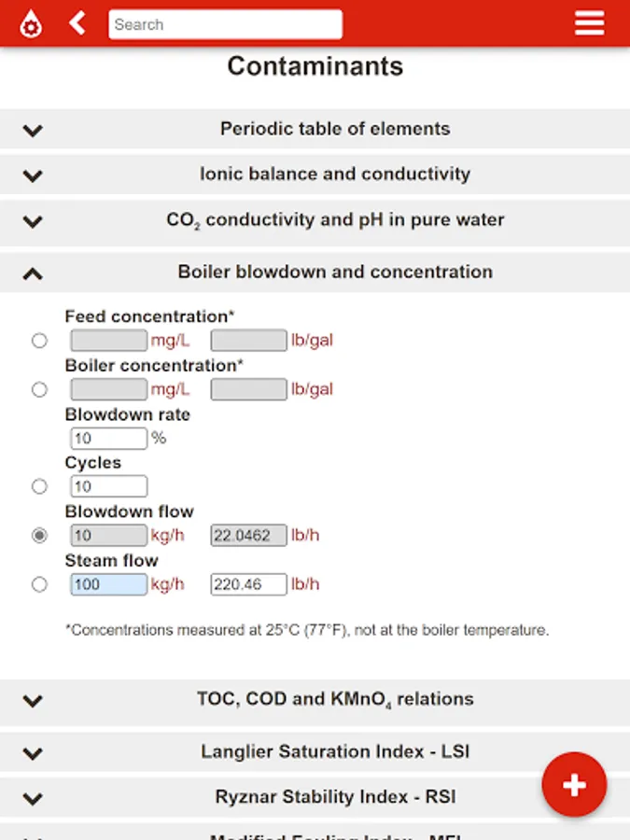Image resolution: width=630 pixels, height=840 pixels.
Task: Click the water drop gear logo icon
Action: [31, 24]
